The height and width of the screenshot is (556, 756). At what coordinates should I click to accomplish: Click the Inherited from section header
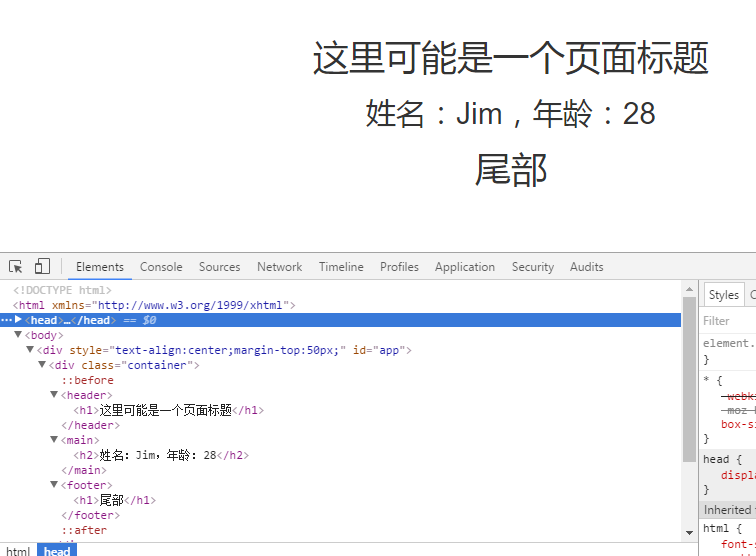coord(728,510)
